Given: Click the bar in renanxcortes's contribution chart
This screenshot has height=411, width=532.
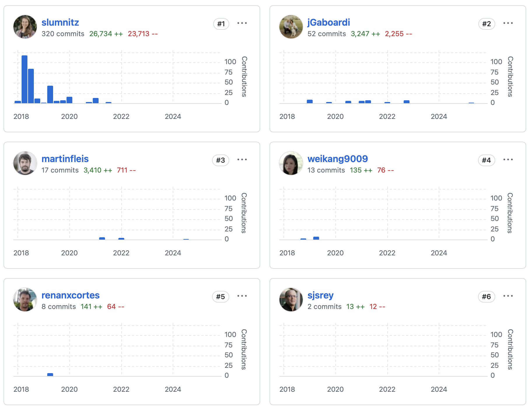Looking at the screenshot, I should point(50,375).
